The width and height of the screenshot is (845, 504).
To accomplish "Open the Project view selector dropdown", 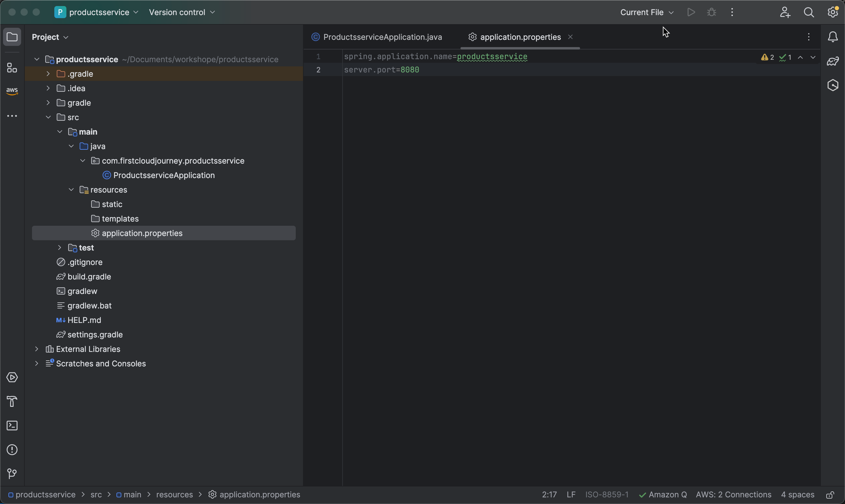I will click(x=50, y=37).
